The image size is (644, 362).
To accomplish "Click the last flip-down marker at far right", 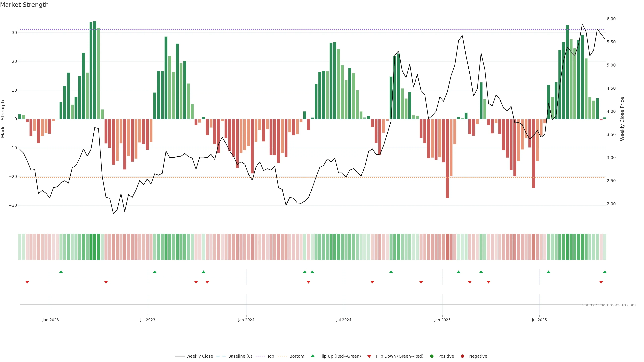I will (601, 282).
